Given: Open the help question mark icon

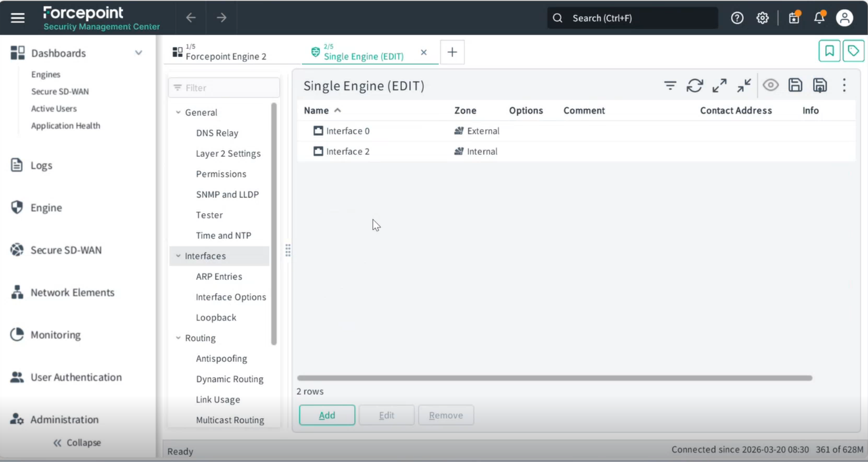Looking at the screenshot, I should (737, 18).
